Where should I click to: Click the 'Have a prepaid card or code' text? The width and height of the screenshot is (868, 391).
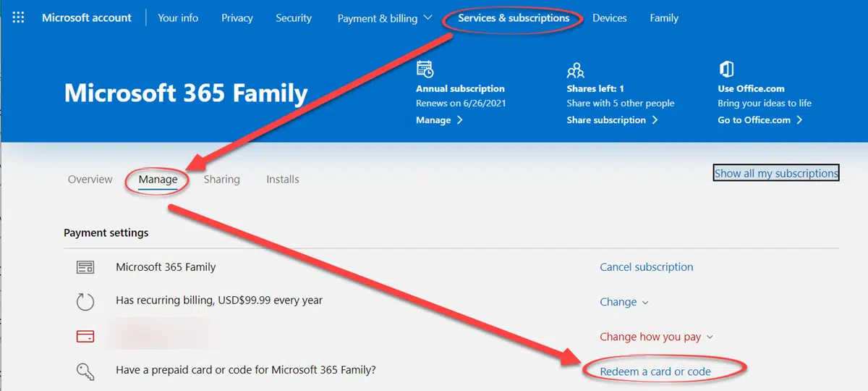pos(246,370)
